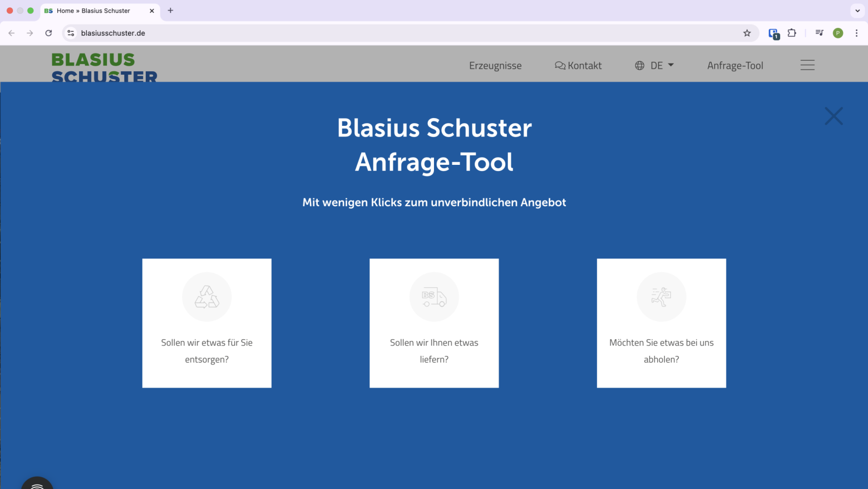The height and width of the screenshot is (489, 868).
Task: Click the 'Blasius Schuster Anfrage-Tool' heading
Action: pyautogui.click(x=434, y=145)
